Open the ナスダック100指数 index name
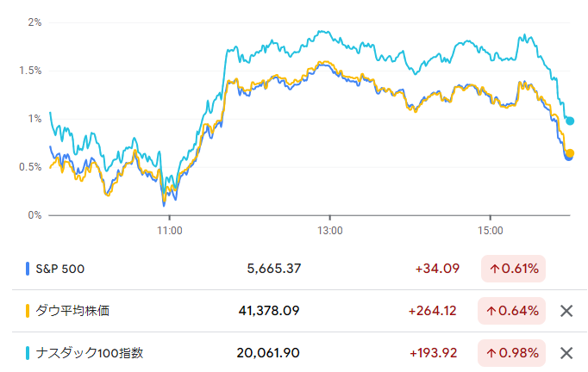 [x=90, y=353]
